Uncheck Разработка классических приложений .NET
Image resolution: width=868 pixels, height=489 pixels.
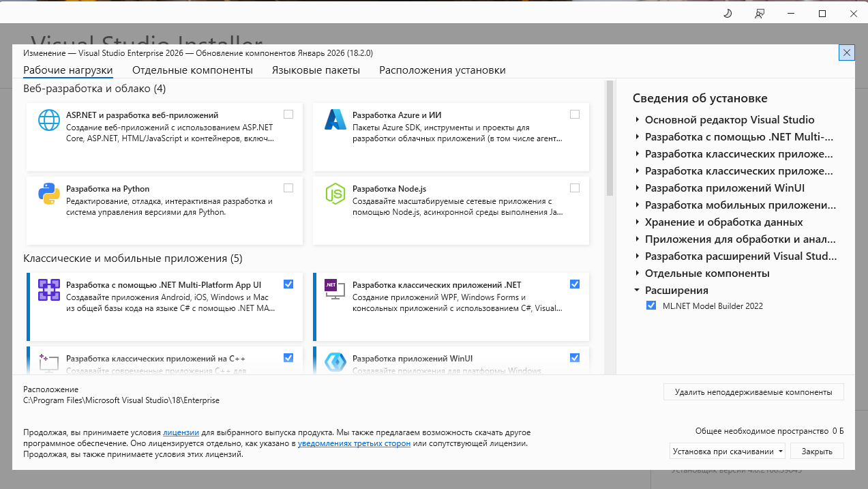575,284
